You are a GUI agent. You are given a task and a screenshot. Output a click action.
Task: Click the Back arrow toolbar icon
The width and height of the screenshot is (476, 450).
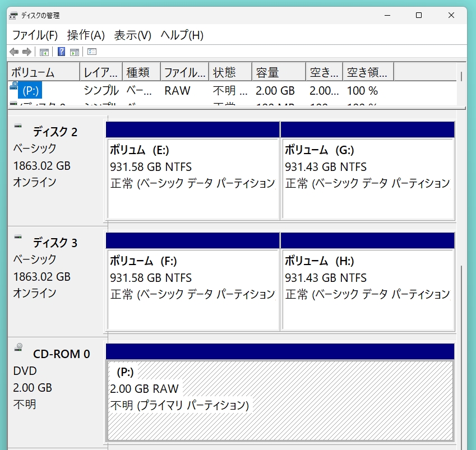pyautogui.click(x=14, y=52)
